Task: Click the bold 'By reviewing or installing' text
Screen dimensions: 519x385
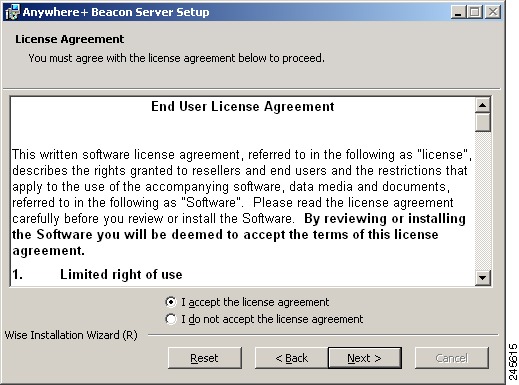Action: 385,219
